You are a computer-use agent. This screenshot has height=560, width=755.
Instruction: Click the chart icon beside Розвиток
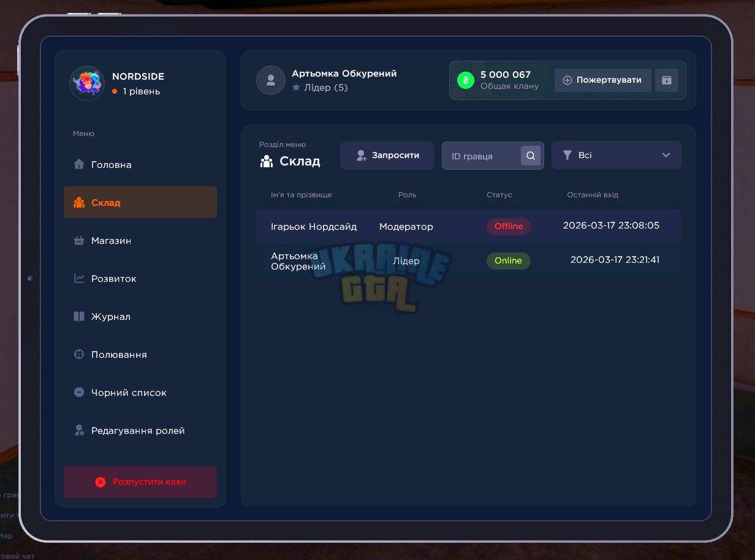[79, 278]
